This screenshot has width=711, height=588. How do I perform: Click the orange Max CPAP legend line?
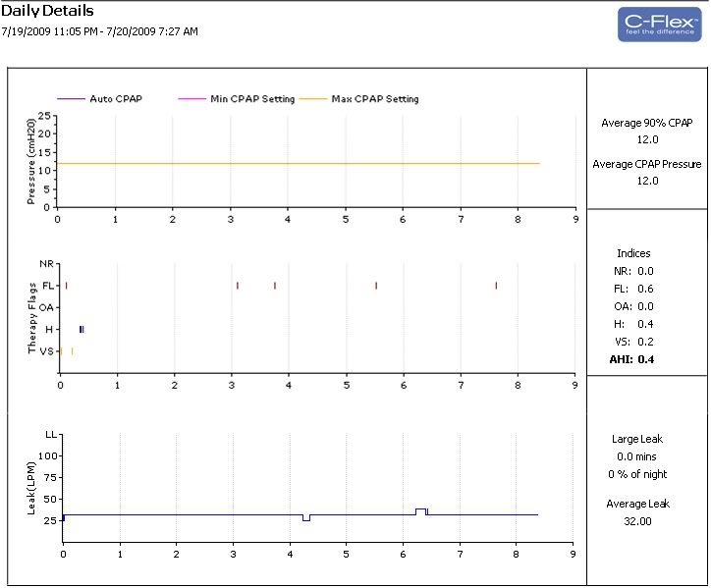[313, 99]
